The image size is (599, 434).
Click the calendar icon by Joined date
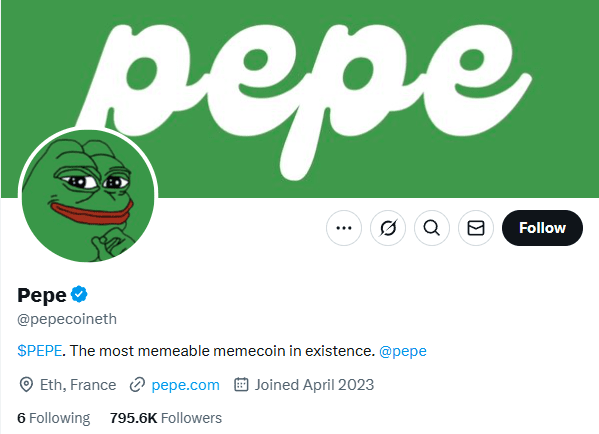[241, 384]
